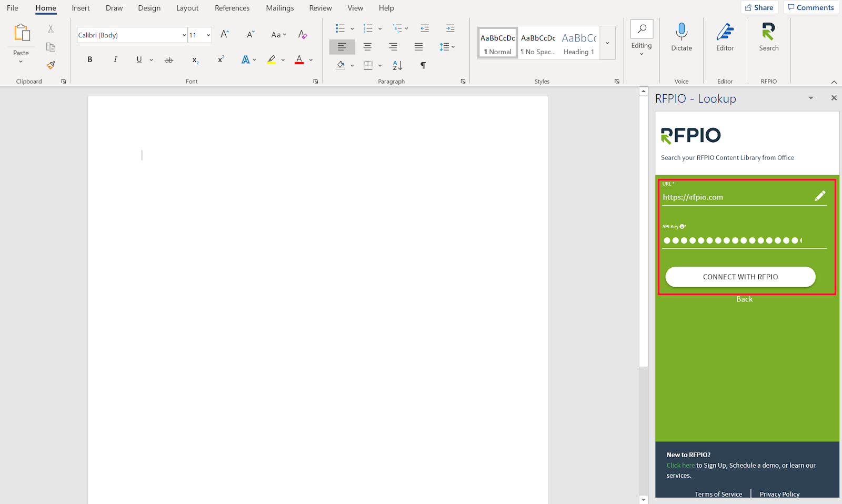Open Paragraph settings dialog launcher
842x504 pixels.
point(463,82)
